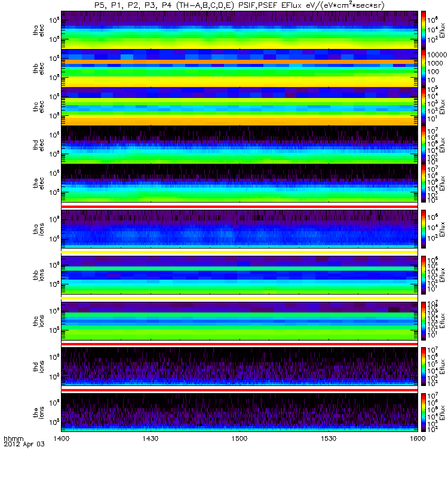Click the yellow bar below tha ions panel

click(x=240, y=252)
